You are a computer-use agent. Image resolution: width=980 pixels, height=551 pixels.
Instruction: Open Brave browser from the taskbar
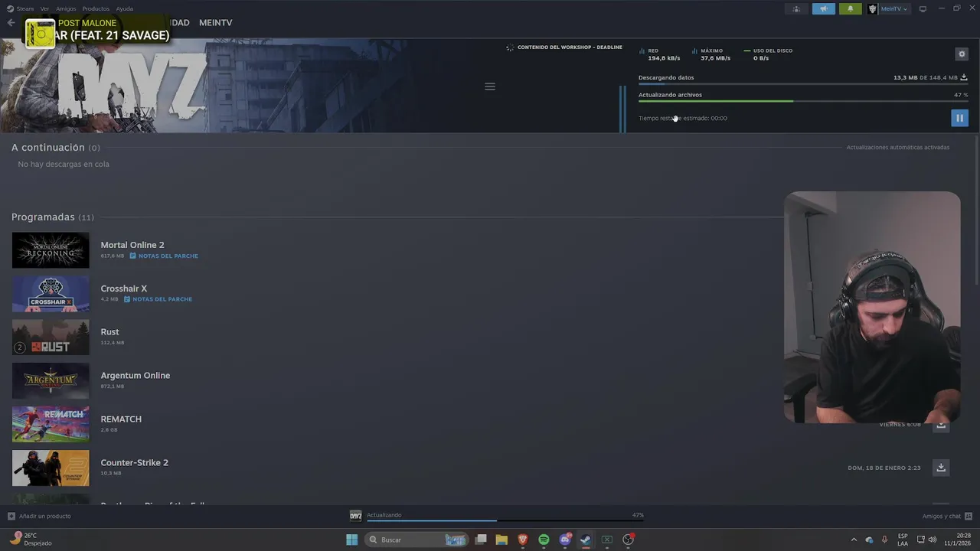[523, 540]
